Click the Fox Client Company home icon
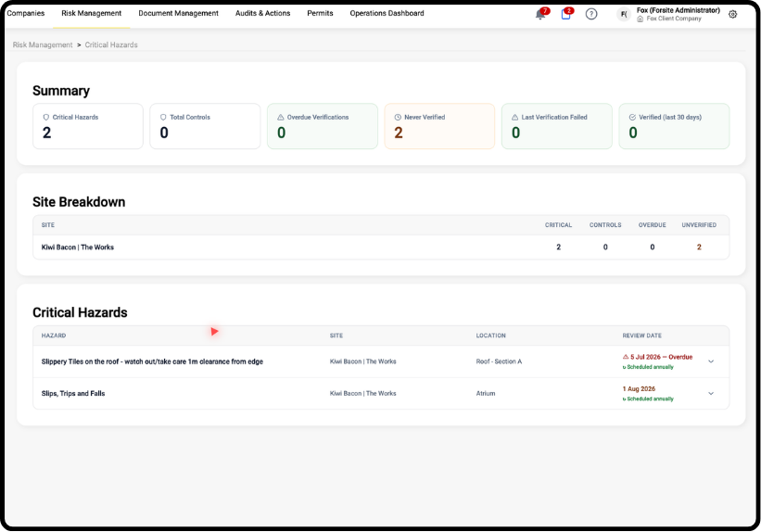 tap(641, 19)
